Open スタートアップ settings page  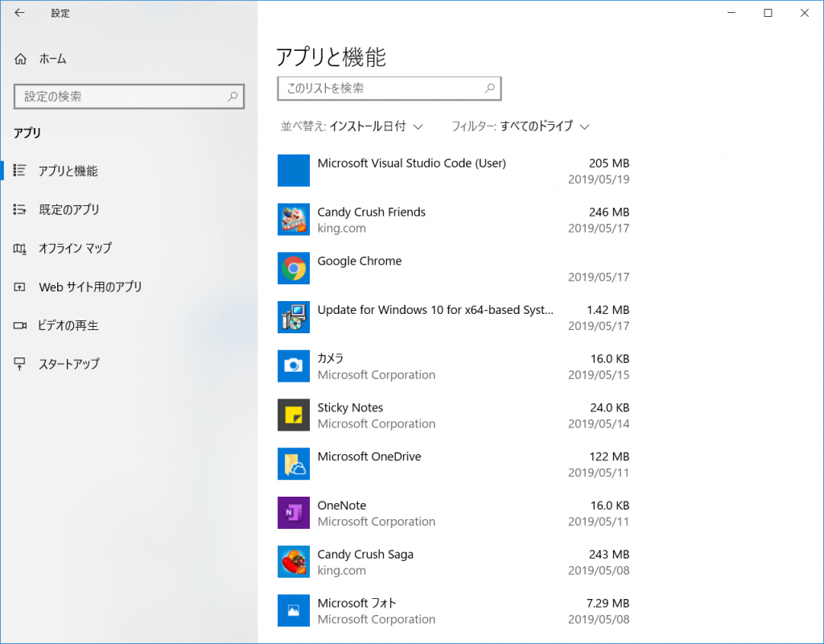tap(69, 364)
